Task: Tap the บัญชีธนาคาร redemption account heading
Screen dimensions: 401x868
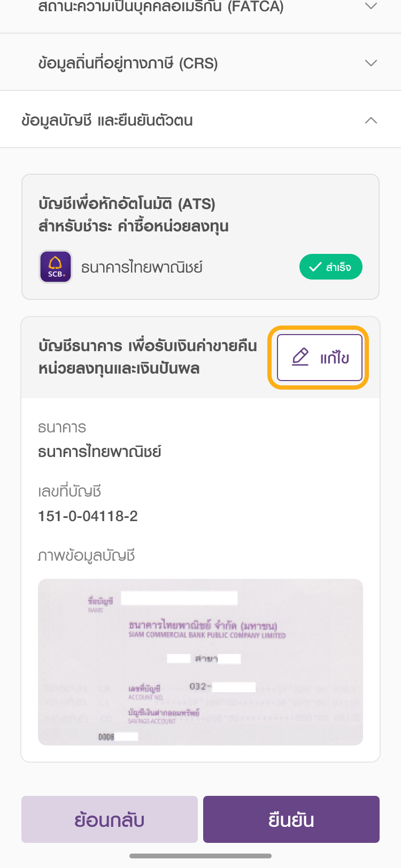Action: 148,357
